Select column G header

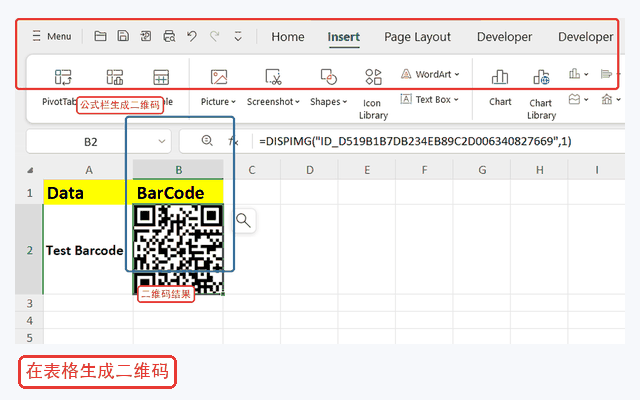[x=482, y=170]
